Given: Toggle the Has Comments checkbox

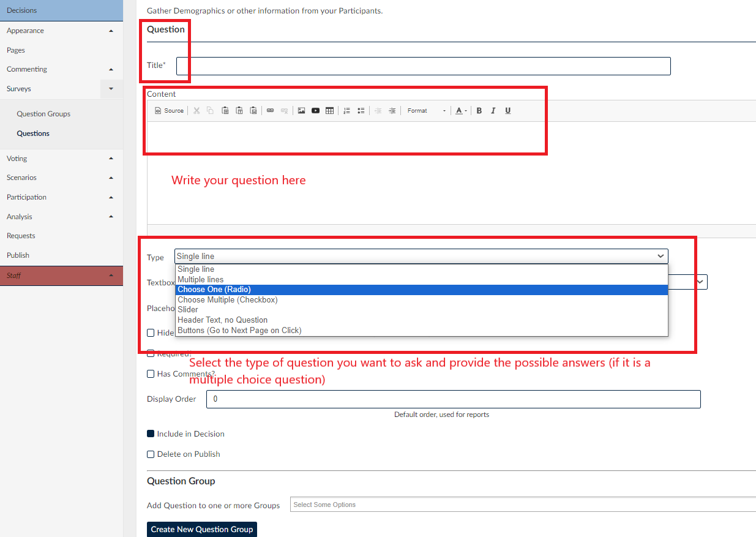Looking at the screenshot, I should coord(151,374).
